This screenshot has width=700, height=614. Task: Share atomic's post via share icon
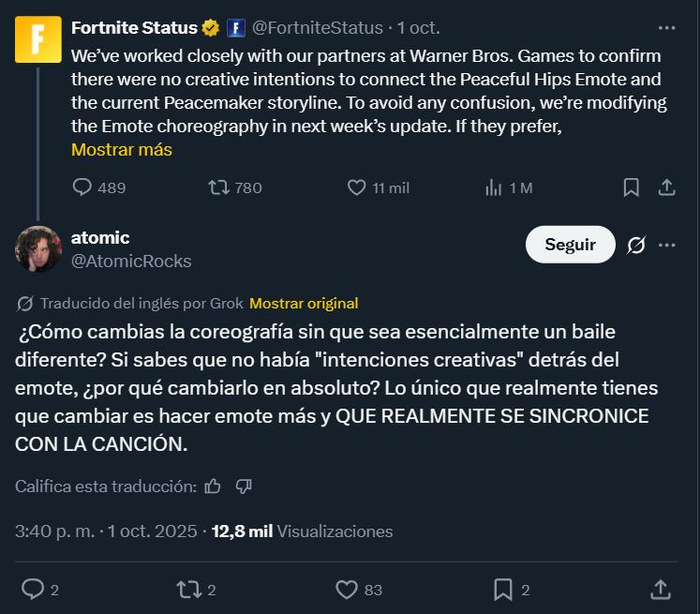coord(660,589)
